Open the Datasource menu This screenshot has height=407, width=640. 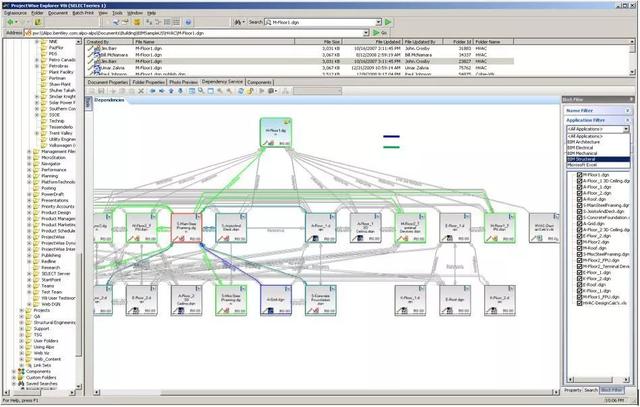(15, 13)
